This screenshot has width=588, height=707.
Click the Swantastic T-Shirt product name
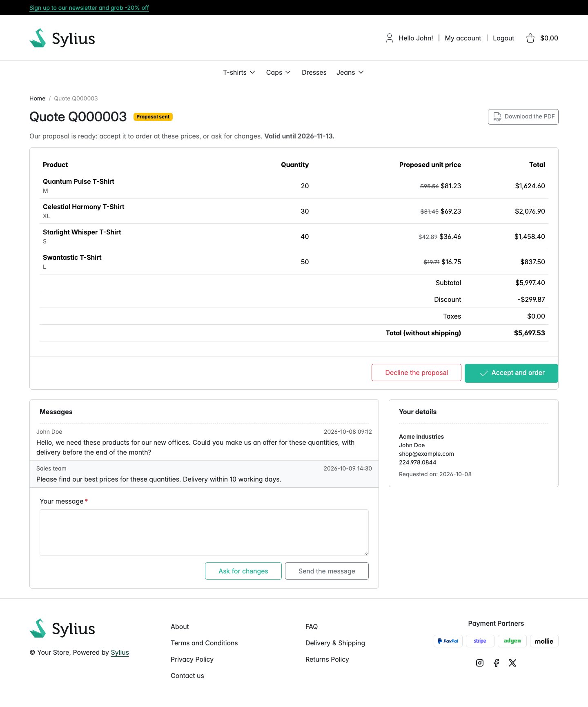(x=72, y=257)
